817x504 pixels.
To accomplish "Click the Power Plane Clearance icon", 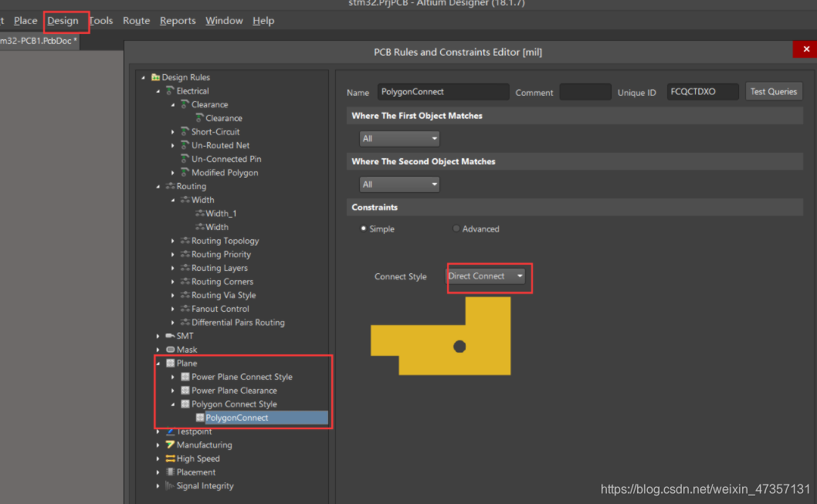I will 185,390.
